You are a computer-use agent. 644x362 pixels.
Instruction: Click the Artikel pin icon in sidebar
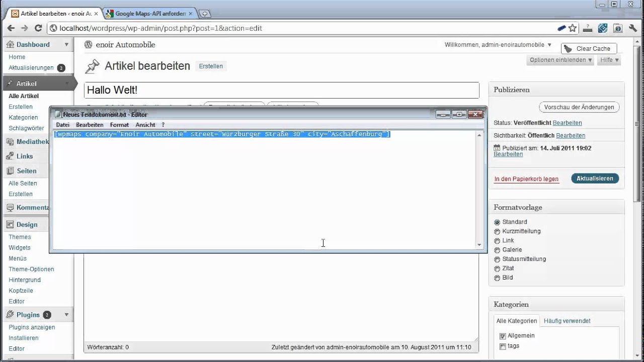[10, 83]
